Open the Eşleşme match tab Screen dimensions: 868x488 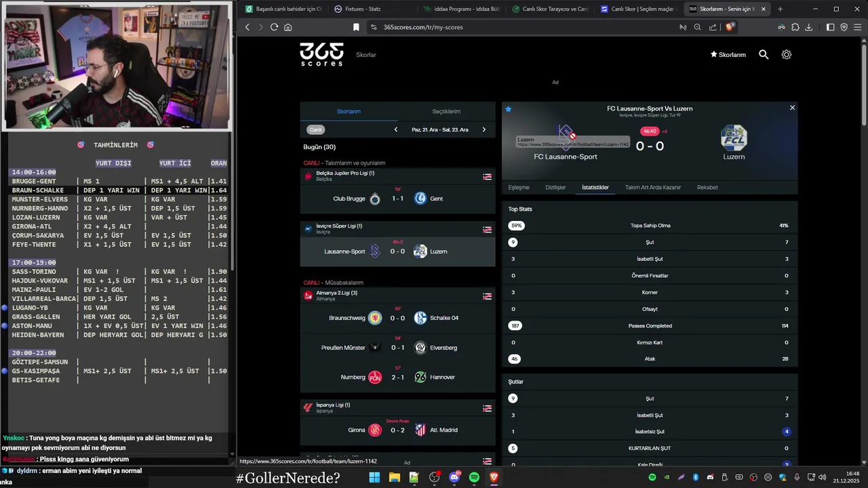pos(519,187)
